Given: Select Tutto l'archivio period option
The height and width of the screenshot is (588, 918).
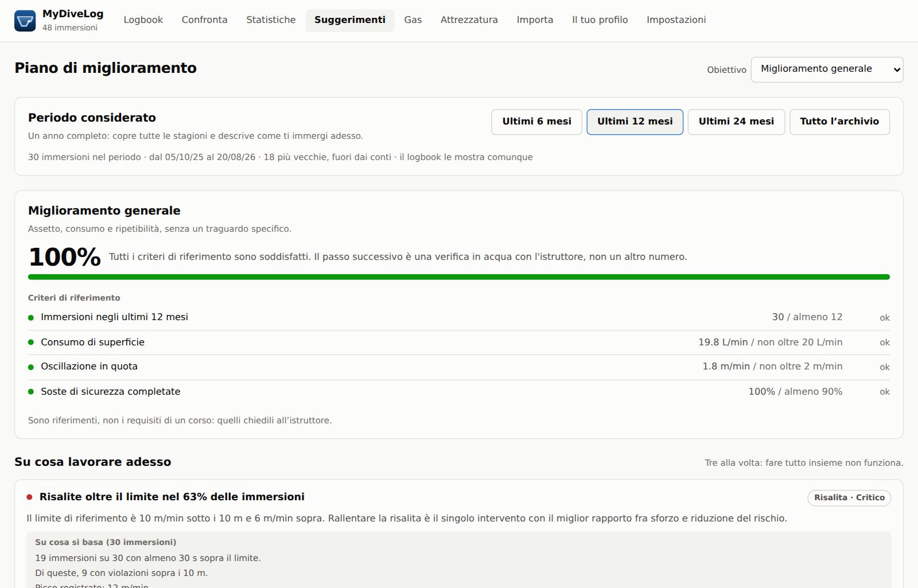Looking at the screenshot, I should (839, 122).
